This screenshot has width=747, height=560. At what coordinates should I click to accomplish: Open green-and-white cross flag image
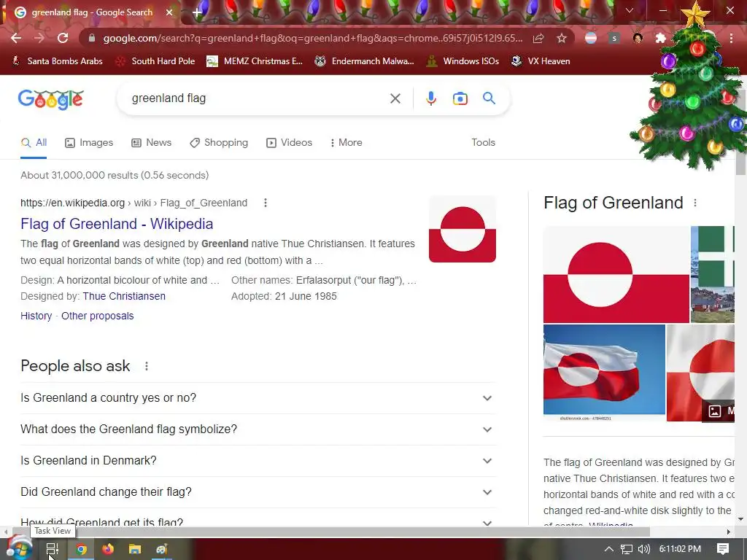[x=713, y=274]
